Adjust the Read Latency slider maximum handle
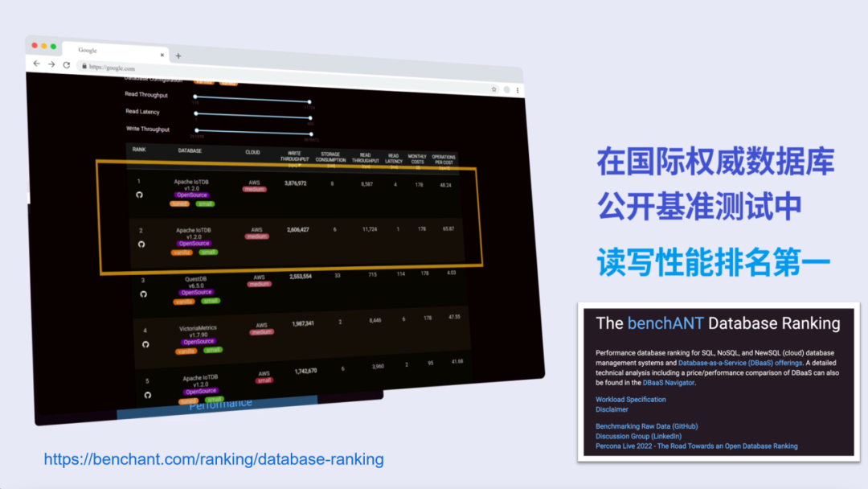This screenshot has width=868, height=489. 310,118
